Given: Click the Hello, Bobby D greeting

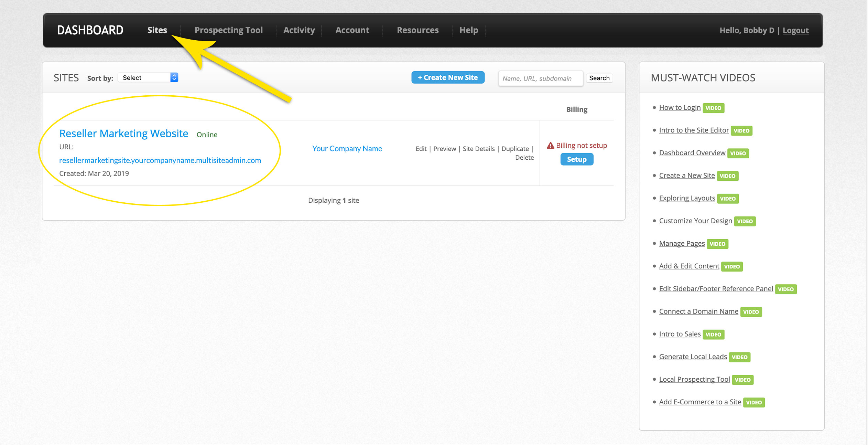Looking at the screenshot, I should (x=747, y=30).
